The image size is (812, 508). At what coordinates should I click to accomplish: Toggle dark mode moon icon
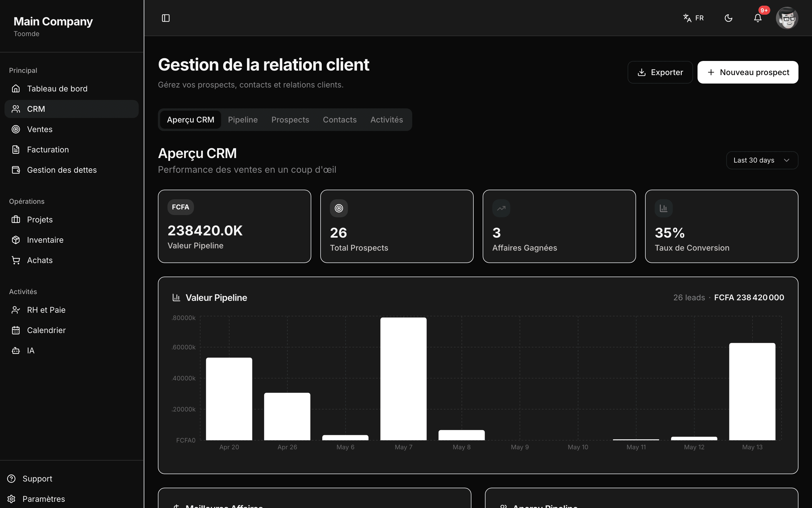point(729,18)
